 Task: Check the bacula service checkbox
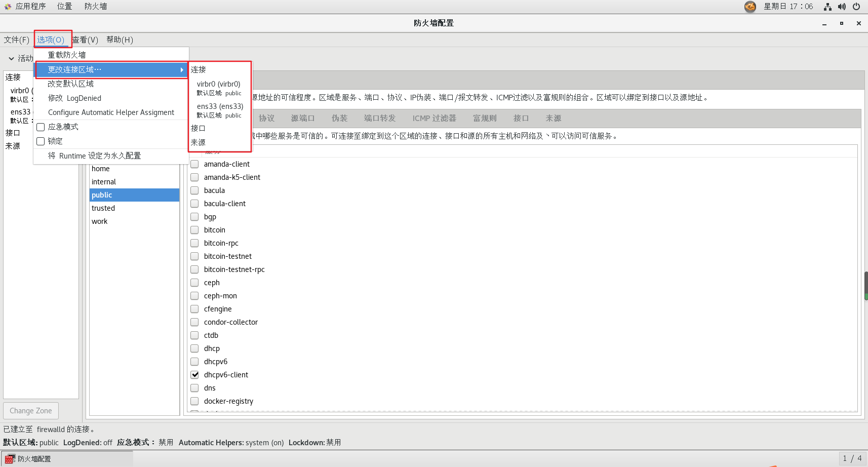pyautogui.click(x=194, y=190)
